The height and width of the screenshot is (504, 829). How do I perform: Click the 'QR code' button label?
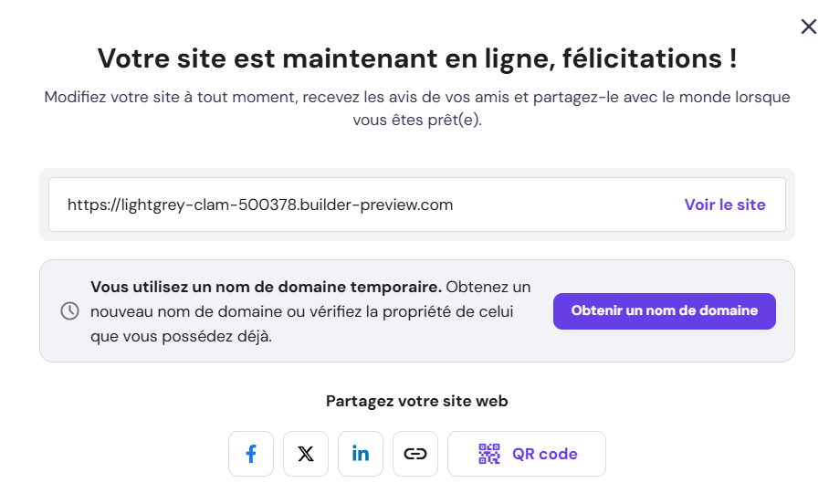(545, 454)
